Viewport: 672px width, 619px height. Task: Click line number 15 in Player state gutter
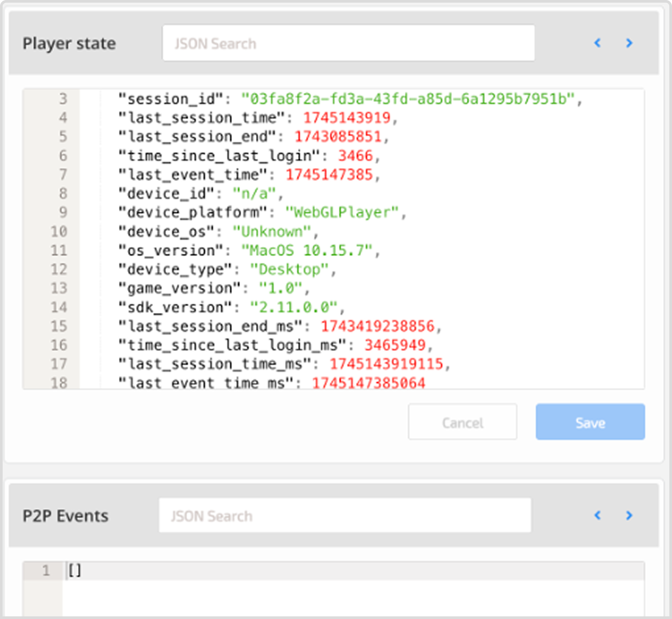59,326
